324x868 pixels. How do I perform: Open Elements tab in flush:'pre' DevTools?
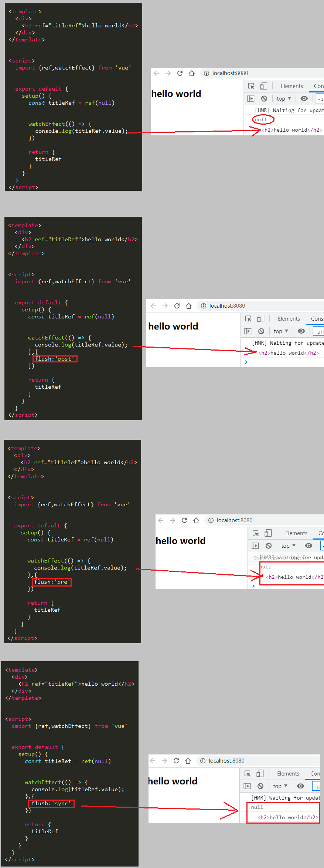pos(296,533)
